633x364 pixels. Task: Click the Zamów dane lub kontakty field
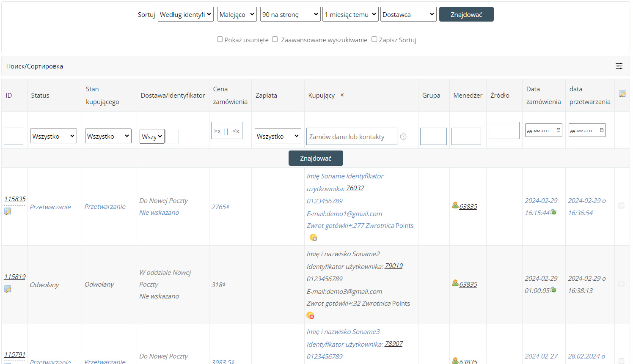point(351,137)
